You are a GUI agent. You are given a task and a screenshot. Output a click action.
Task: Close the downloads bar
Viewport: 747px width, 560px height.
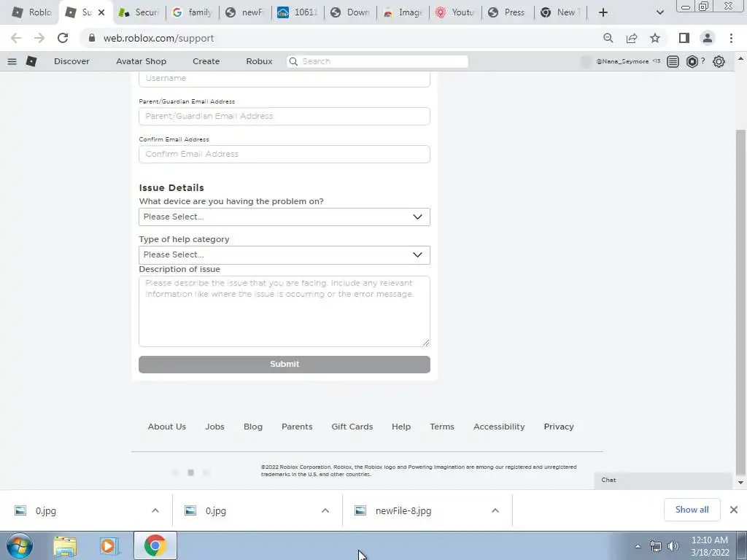734,510
